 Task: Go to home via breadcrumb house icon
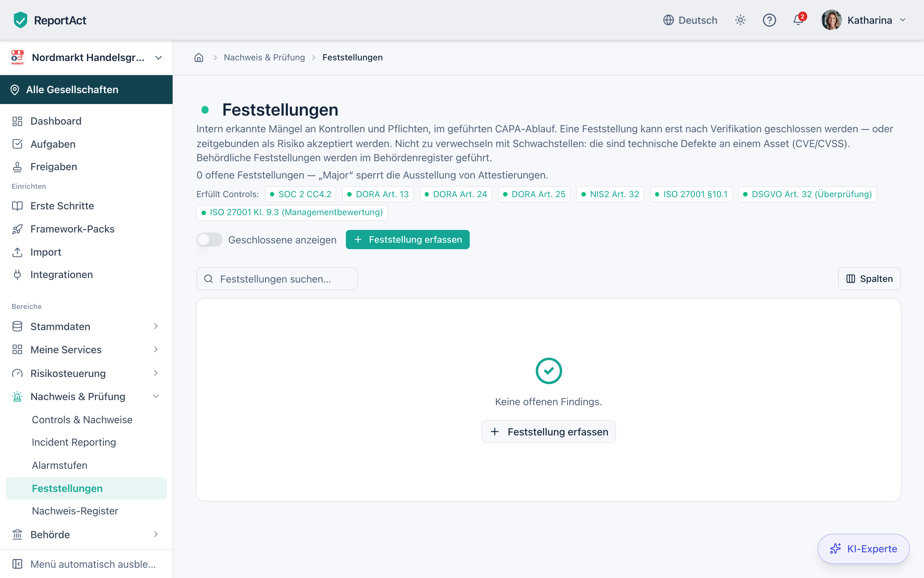pyautogui.click(x=199, y=57)
